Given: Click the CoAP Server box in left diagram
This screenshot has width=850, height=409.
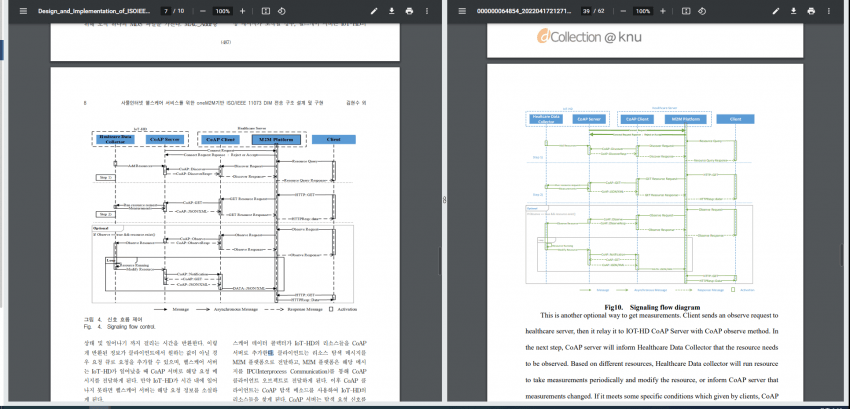Looking at the screenshot, I should pyautogui.click(x=164, y=139).
